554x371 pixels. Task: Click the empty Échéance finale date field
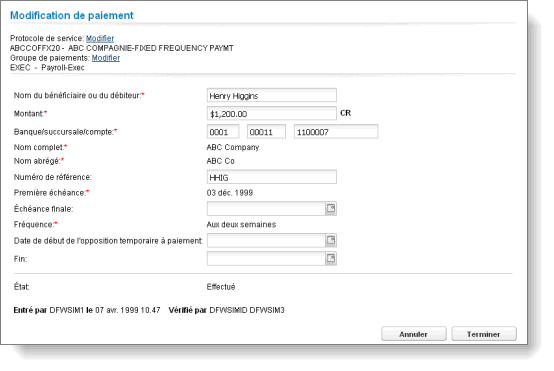pos(266,208)
